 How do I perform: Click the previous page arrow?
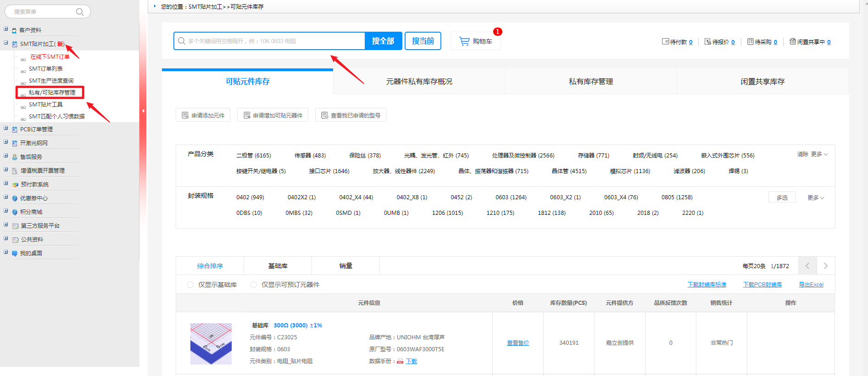click(x=807, y=266)
